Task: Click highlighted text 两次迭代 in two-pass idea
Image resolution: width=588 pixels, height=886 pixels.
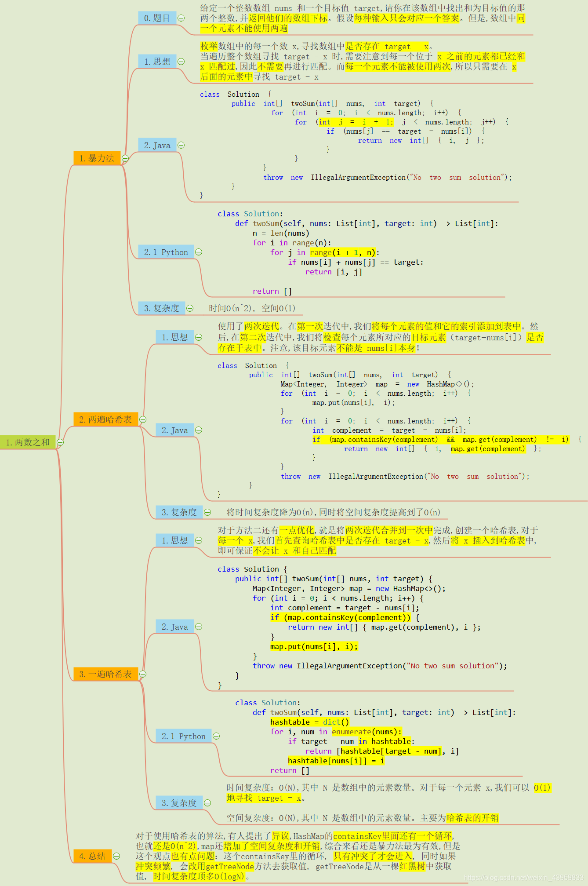Action: [x=261, y=326]
